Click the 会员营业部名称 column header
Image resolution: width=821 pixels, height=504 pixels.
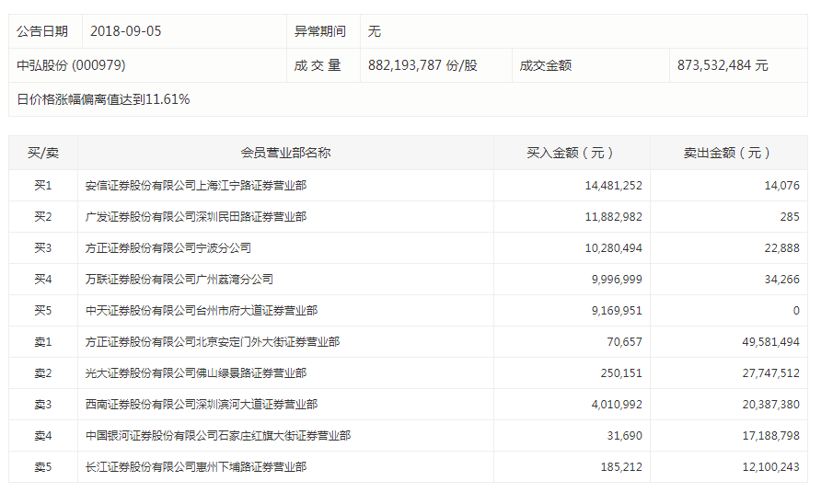[x=285, y=153]
